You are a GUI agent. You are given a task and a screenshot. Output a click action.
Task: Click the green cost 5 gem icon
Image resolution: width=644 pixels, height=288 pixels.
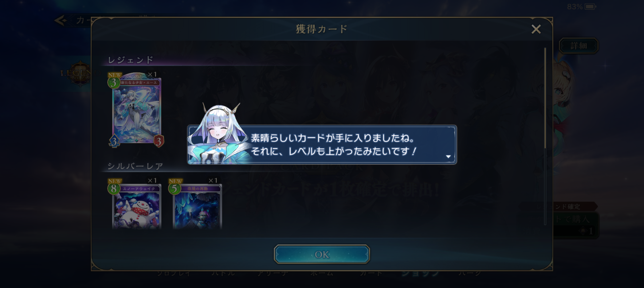click(174, 189)
